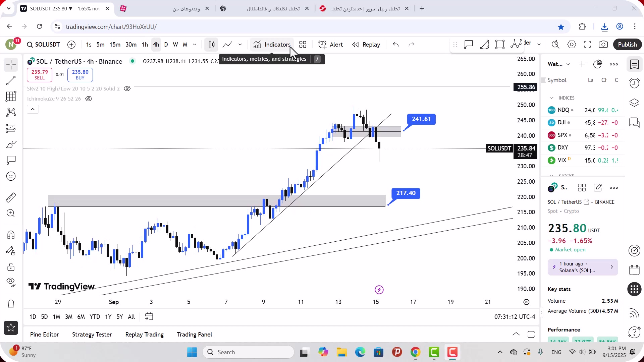The width and height of the screenshot is (644, 362).
Task: Set chart range to 1D
Action: coord(33,317)
